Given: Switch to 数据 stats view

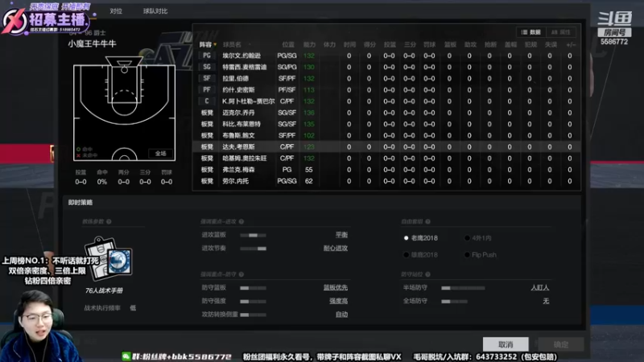Looking at the screenshot, I should (531, 32).
